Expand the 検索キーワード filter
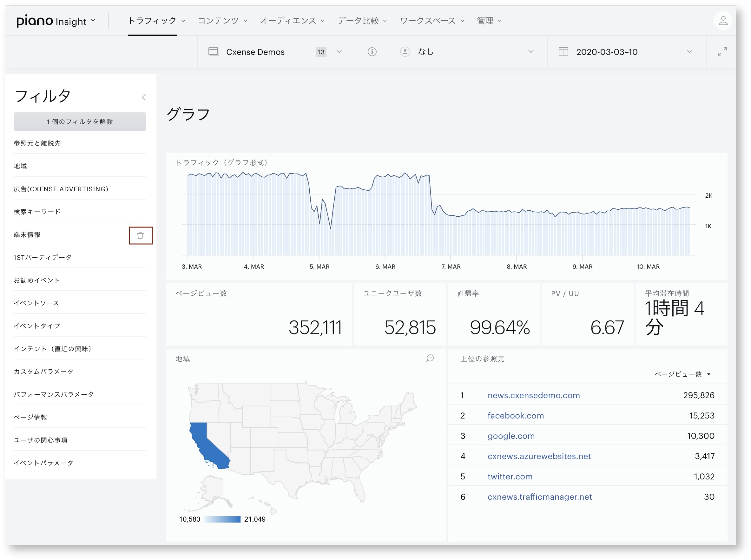This screenshot has height=560, width=751. 80,212
